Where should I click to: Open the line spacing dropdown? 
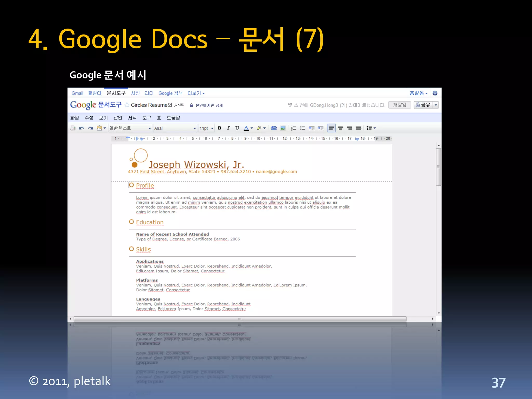(371, 128)
